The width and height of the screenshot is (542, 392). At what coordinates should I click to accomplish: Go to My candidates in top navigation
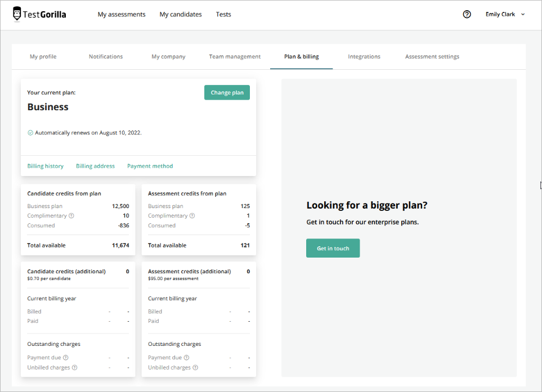coord(181,14)
